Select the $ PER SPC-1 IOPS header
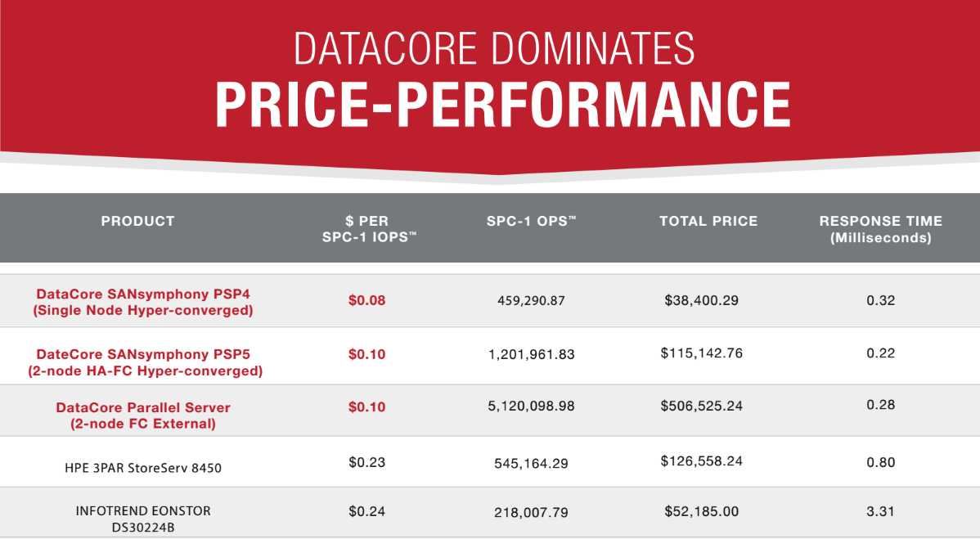 click(369, 229)
